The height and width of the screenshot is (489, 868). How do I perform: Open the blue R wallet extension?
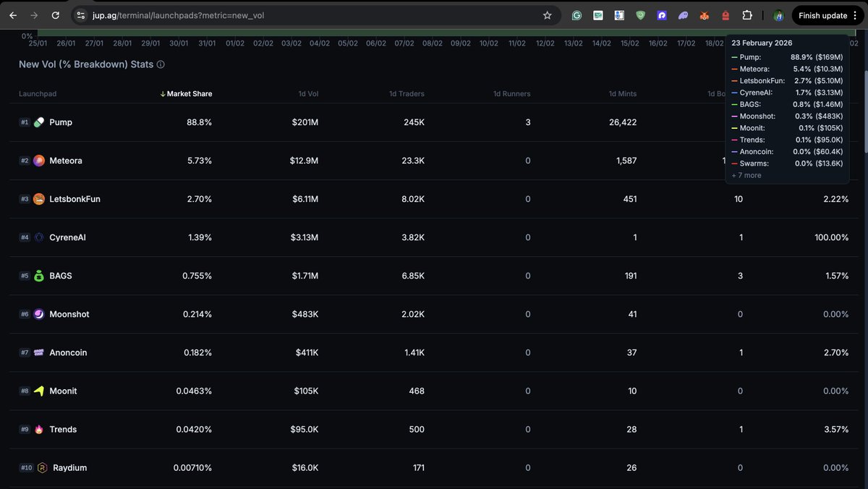click(x=662, y=15)
